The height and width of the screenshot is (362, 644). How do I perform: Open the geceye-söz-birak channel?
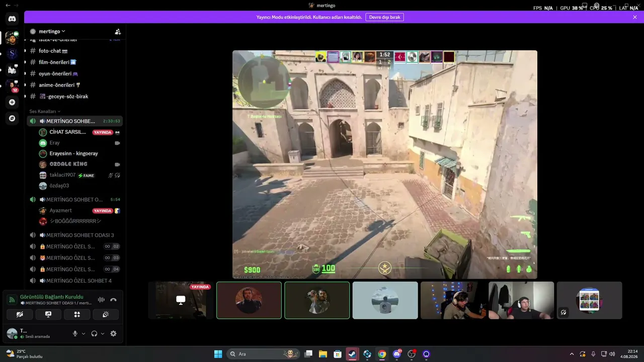coord(74,96)
